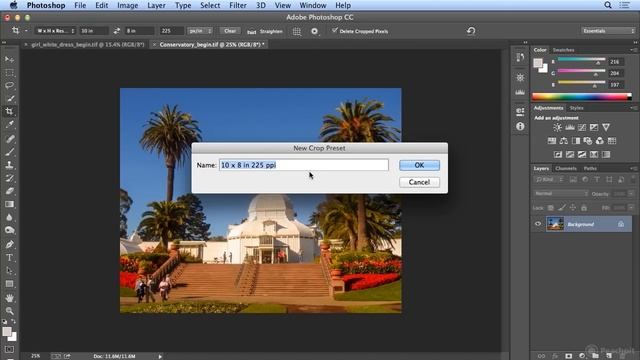Add an Exposure adjustment
This screenshot has height=360, width=640.
594,127
